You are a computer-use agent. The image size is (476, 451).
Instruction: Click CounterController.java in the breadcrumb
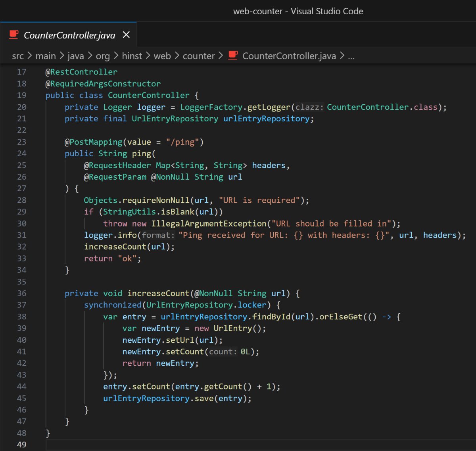[x=289, y=56]
